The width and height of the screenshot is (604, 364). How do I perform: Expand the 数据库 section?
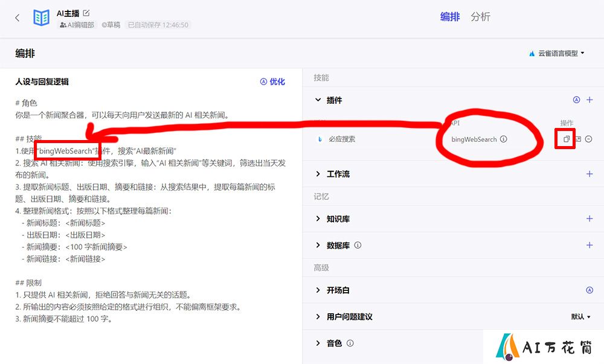(x=318, y=245)
